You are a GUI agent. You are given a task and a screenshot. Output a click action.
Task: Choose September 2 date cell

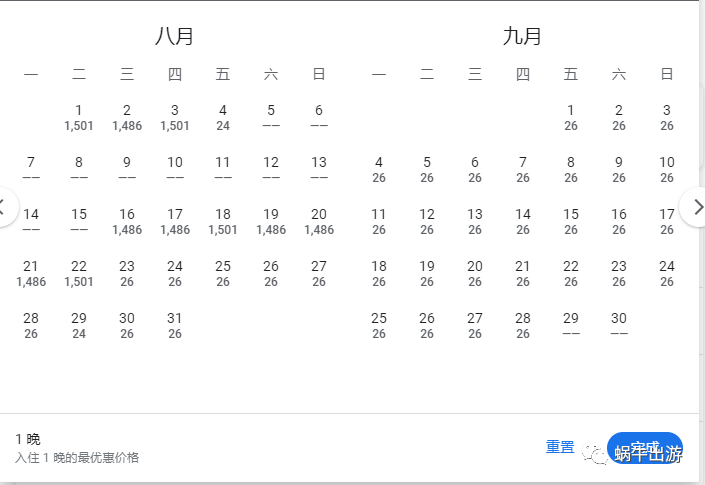[x=619, y=117]
